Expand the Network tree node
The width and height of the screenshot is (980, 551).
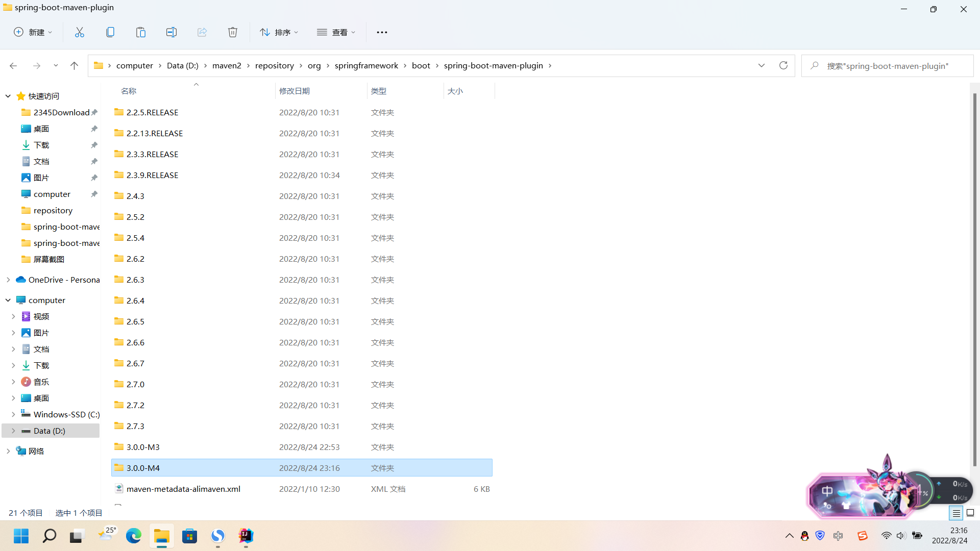pos(8,451)
